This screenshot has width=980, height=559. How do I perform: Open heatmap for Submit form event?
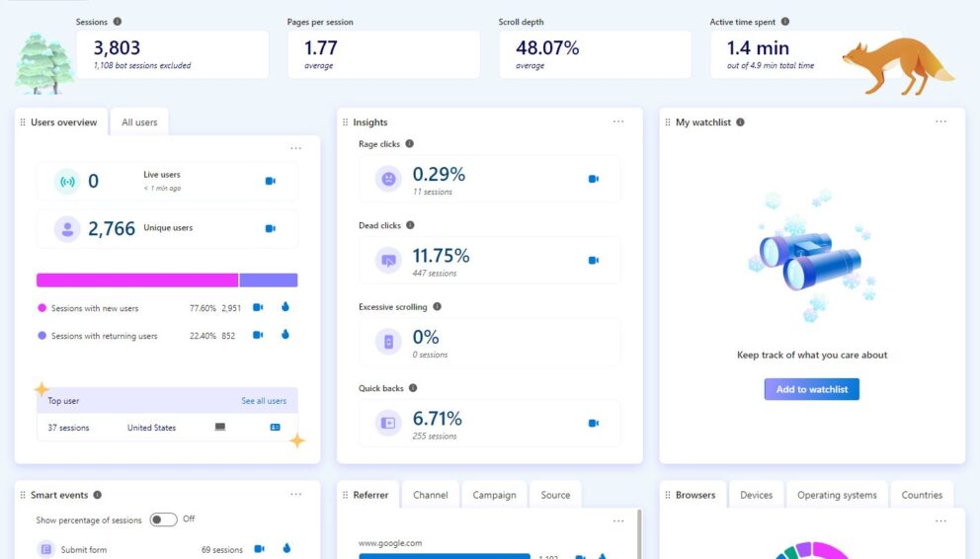click(286, 549)
